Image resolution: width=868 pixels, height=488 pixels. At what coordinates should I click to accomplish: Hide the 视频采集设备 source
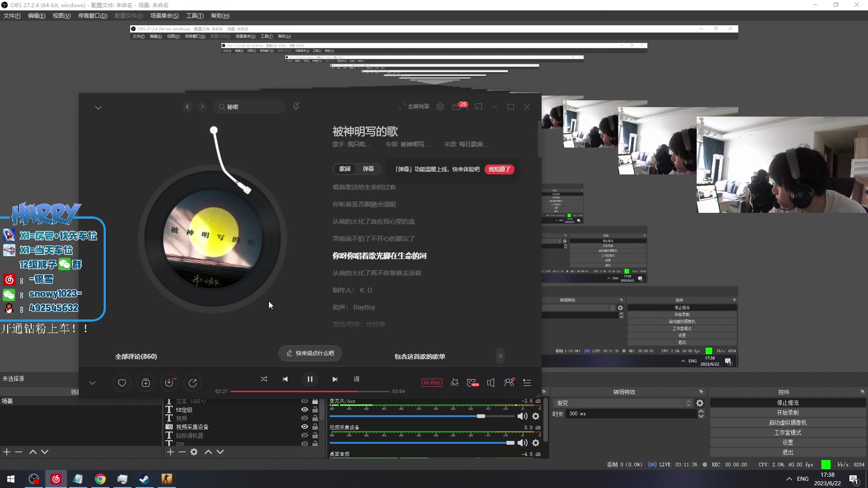[305, 427]
